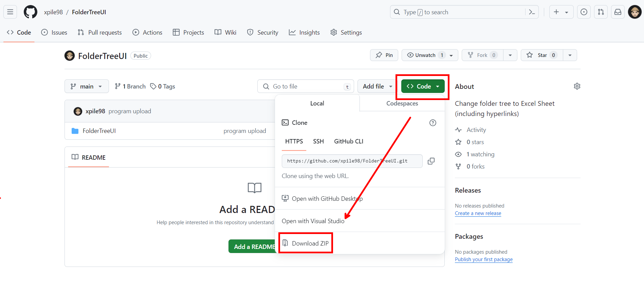Image resolution: width=644 pixels, height=292 pixels.
Task: Click the GitHub Octocat logo
Action: coord(31,12)
